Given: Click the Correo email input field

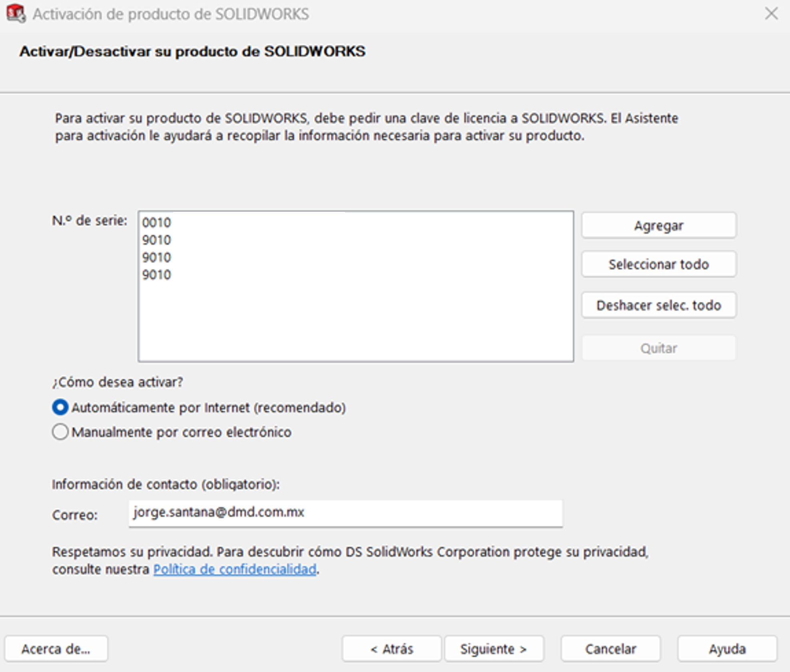Looking at the screenshot, I should [345, 513].
